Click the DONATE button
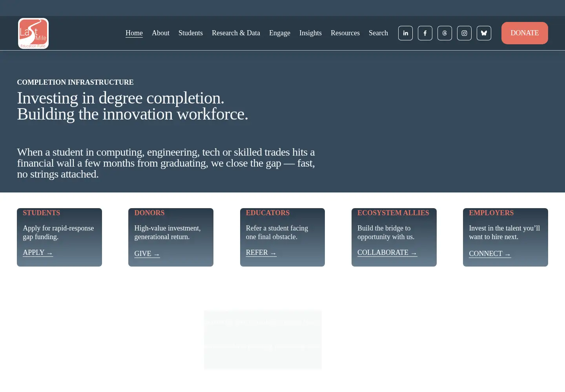 pyautogui.click(x=525, y=33)
